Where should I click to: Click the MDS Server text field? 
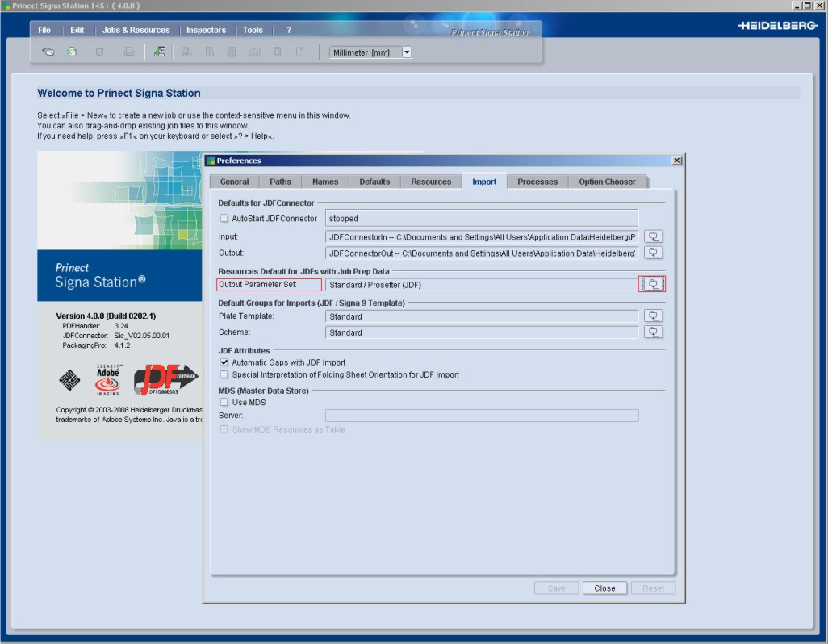[x=482, y=416]
